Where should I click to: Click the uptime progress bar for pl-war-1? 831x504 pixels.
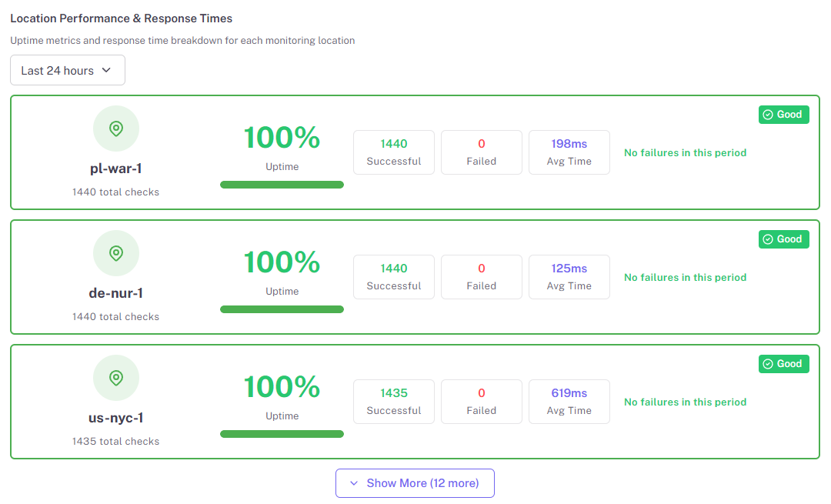click(282, 185)
